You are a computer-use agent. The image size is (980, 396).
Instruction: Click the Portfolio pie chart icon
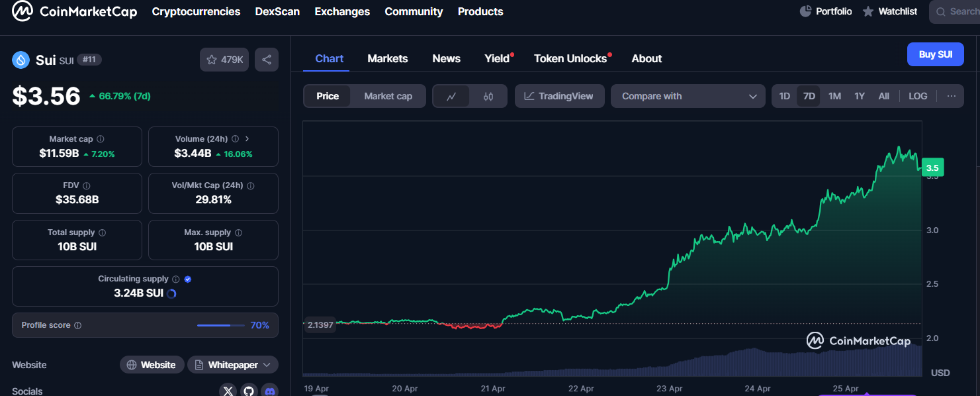tap(805, 11)
